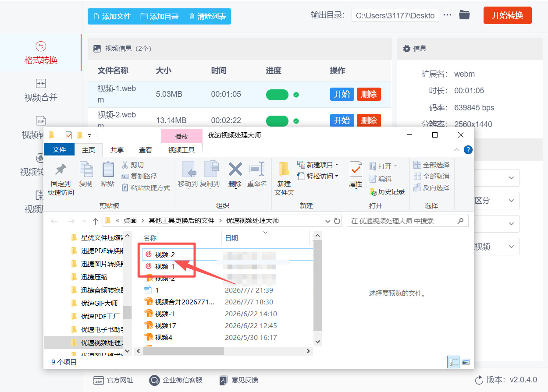Click 删除 for 视频-1.webm row

click(369, 94)
